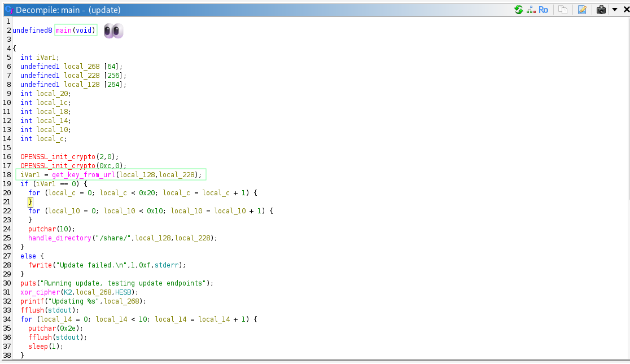Image resolution: width=630 pixels, height=364 pixels.
Task: Click fflush on line 33
Action: click(x=32, y=310)
